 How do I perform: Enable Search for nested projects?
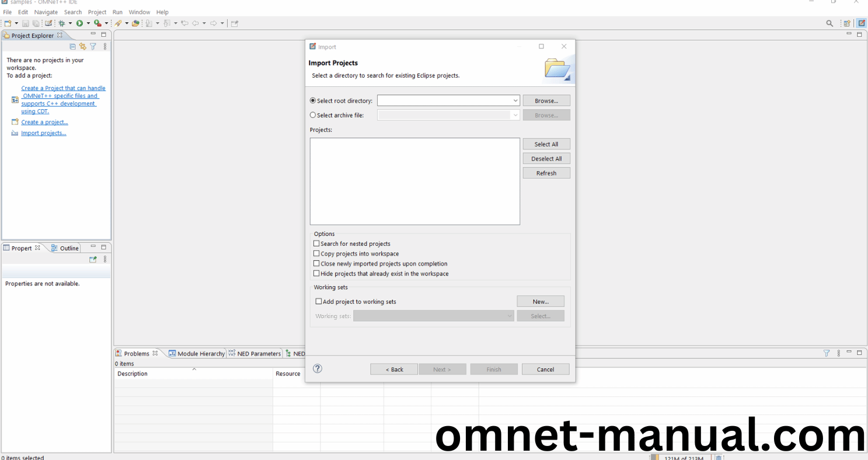(316, 243)
